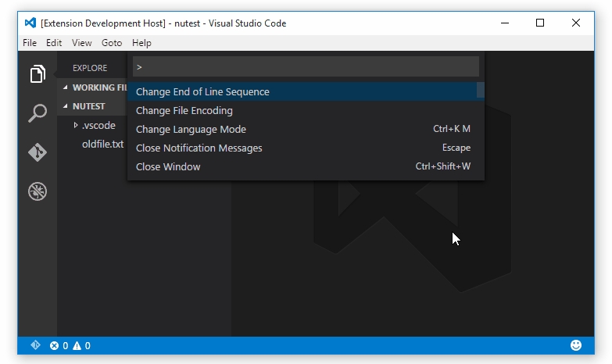Open the File menu

coord(30,43)
